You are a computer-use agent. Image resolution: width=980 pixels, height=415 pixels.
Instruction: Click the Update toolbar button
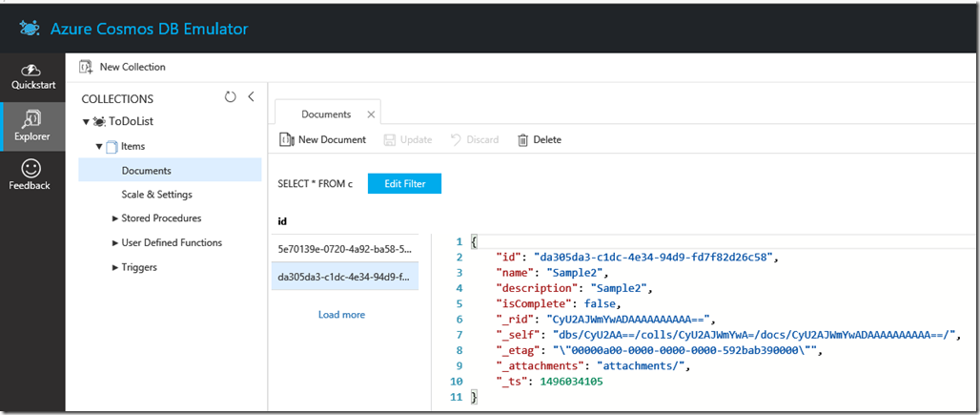(x=407, y=140)
